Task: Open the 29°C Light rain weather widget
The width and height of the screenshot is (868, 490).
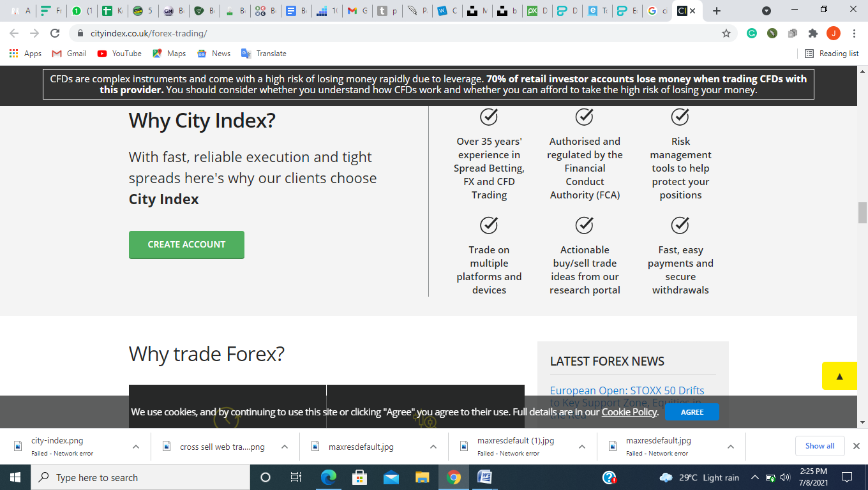Action: (x=699, y=477)
